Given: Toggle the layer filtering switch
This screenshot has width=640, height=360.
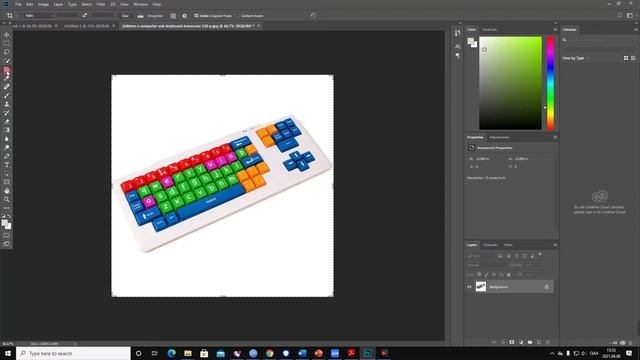Looking at the screenshot, I should point(540,255).
